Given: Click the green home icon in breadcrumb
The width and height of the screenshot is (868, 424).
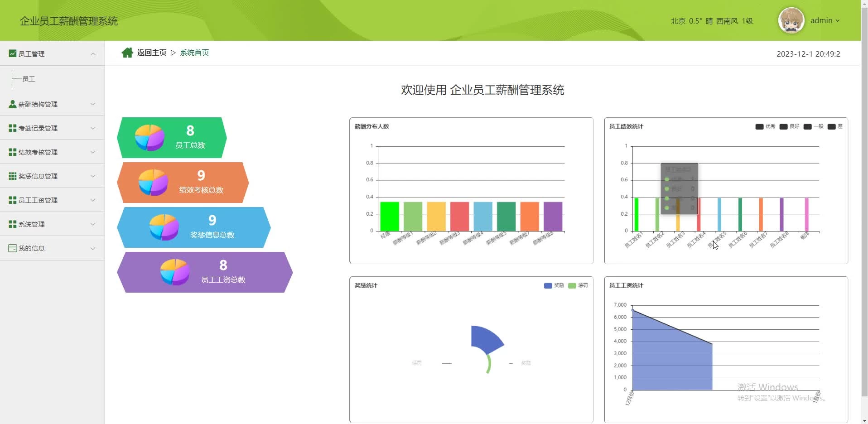Looking at the screenshot, I should pos(127,53).
